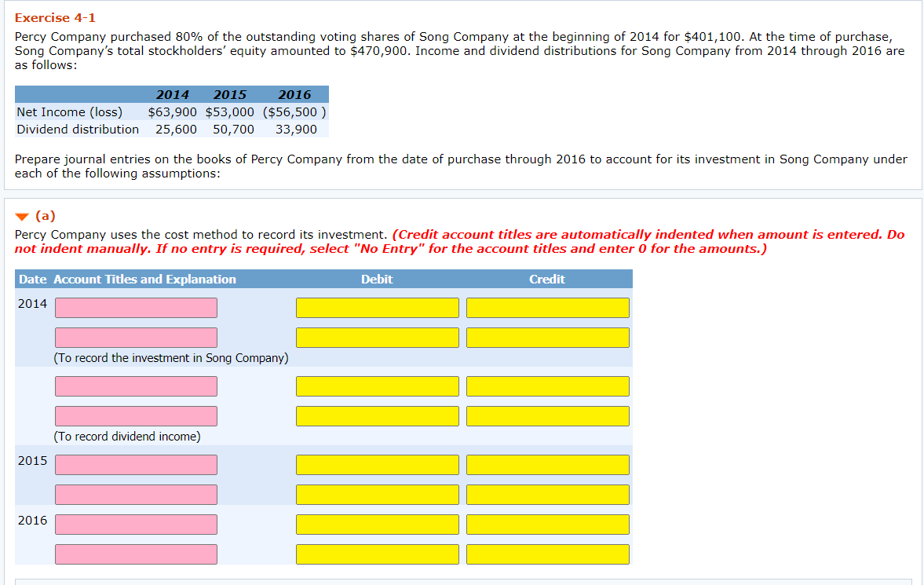Click the 2016 dividend value 33,900
This screenshot has width=924, height=585.
pyautogui.click(x=296, y=129)
